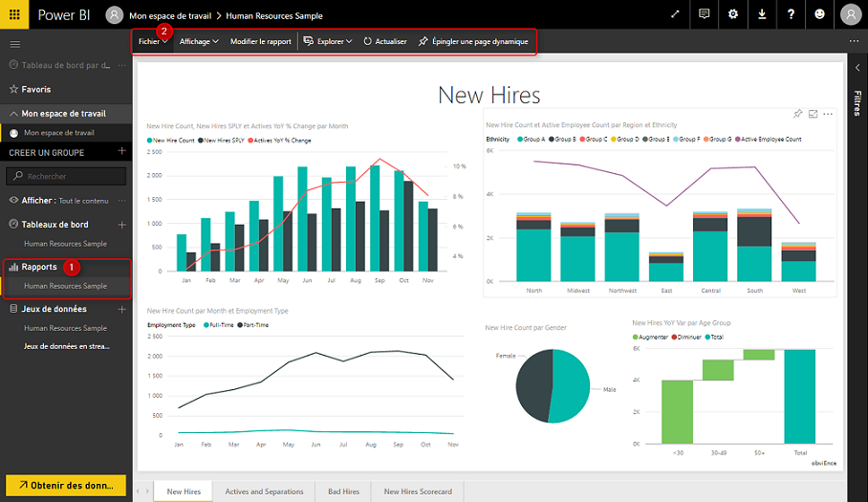Open the Affichage dropdown menu
This screenshot has height=502, width=868.
(199, 41)
